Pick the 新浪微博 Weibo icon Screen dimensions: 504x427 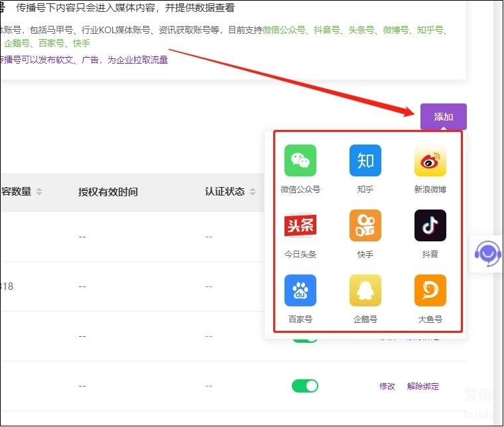(x=430, y=161)
